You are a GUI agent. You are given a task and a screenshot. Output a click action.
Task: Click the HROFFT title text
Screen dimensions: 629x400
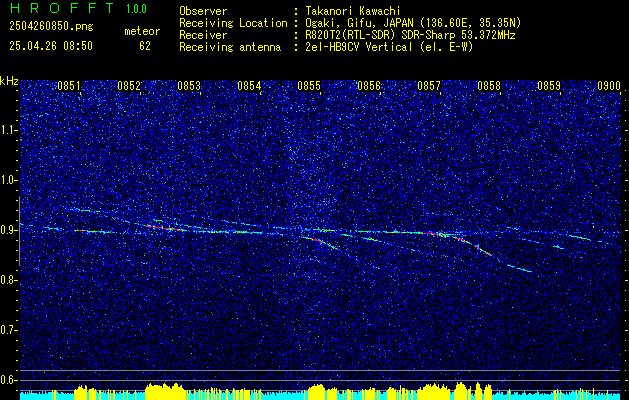pyautogui.click(x=62, y=8)
